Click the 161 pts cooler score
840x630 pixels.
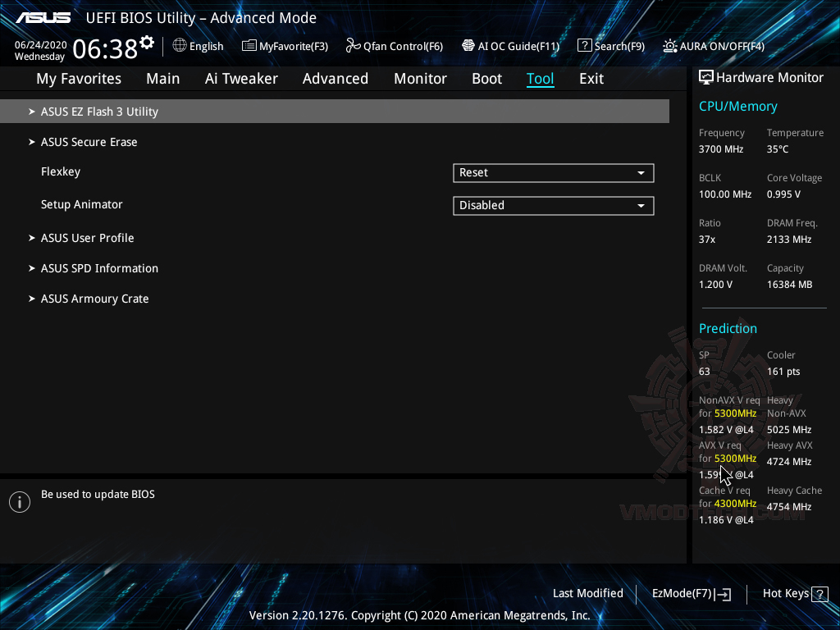coord(783,372)
